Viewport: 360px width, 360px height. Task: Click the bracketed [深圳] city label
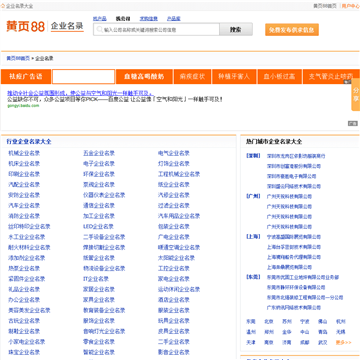click(x=253, y=156)
